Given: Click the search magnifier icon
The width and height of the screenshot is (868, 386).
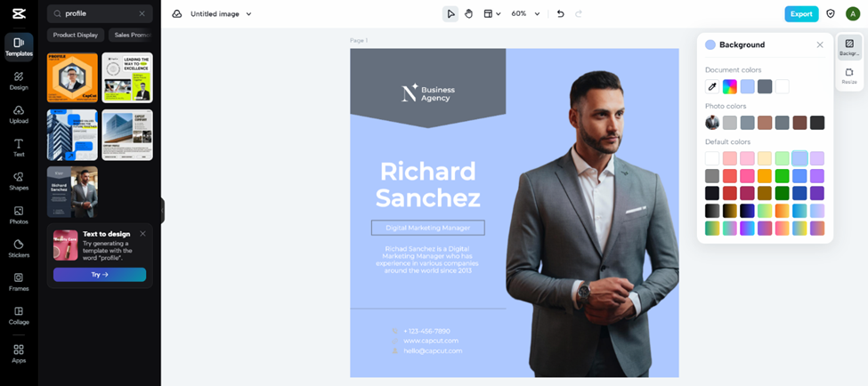Looking at the screenshot, I should pyautogui.click(x=57, y=14).
